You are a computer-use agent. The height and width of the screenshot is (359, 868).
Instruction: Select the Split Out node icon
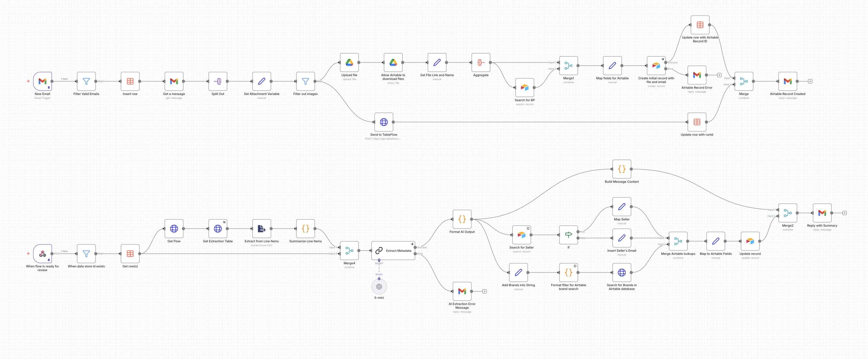[218, 81]
